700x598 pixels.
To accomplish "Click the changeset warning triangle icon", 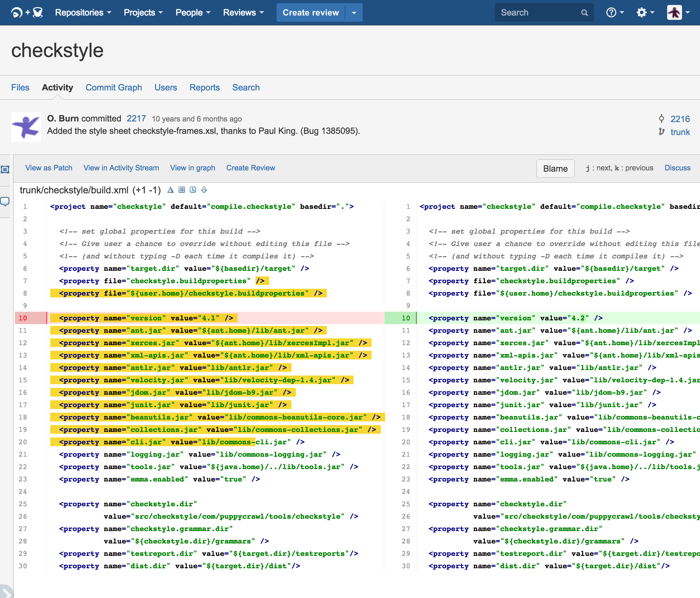I will tap(170, 190).
